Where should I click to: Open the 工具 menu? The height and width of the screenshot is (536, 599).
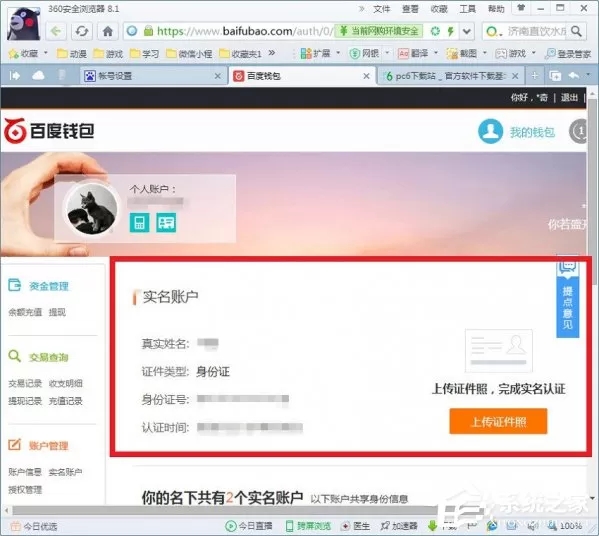pyautogui.click(x=468, y=9)
